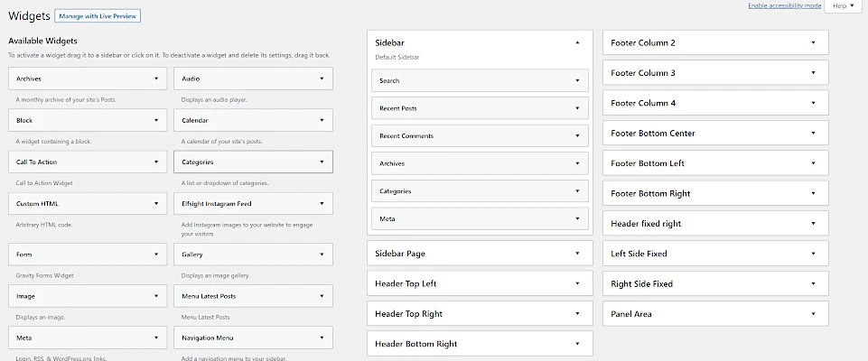Select the Gallery widget title
The height and width of the screenshot is (361, 868).
pos(192,255)
